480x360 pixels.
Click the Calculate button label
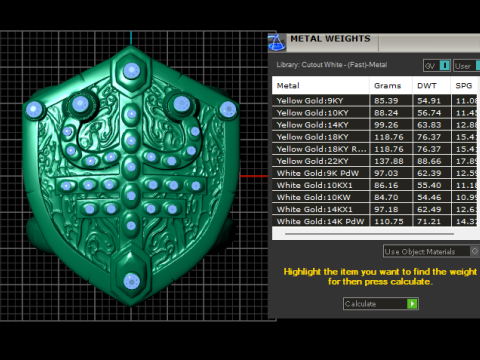point(360,304)
